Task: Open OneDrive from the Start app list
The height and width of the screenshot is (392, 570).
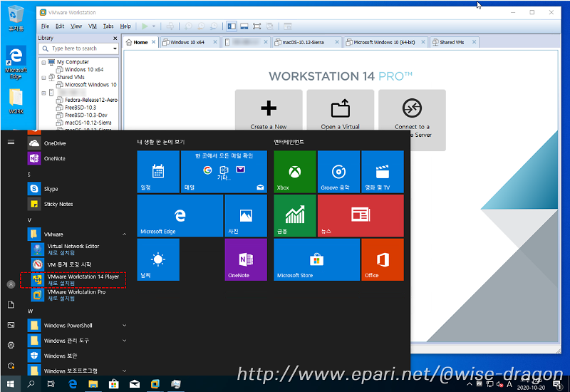Action: (x=77, y=143)
